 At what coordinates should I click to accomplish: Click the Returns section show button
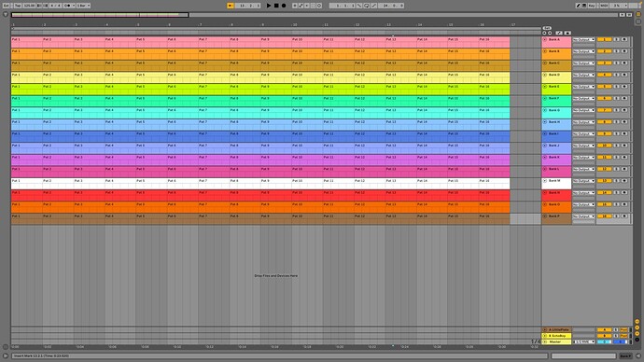click(x=637, y=327)
